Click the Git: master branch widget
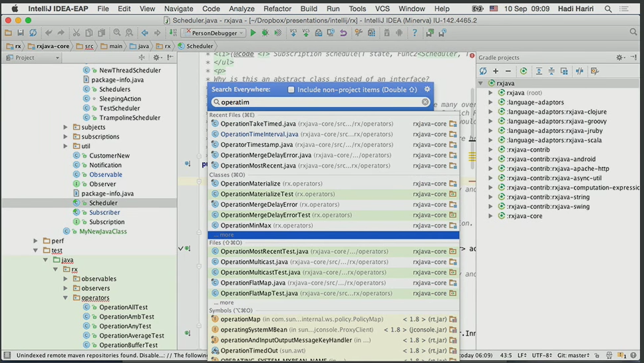 [x=573, y=355]
